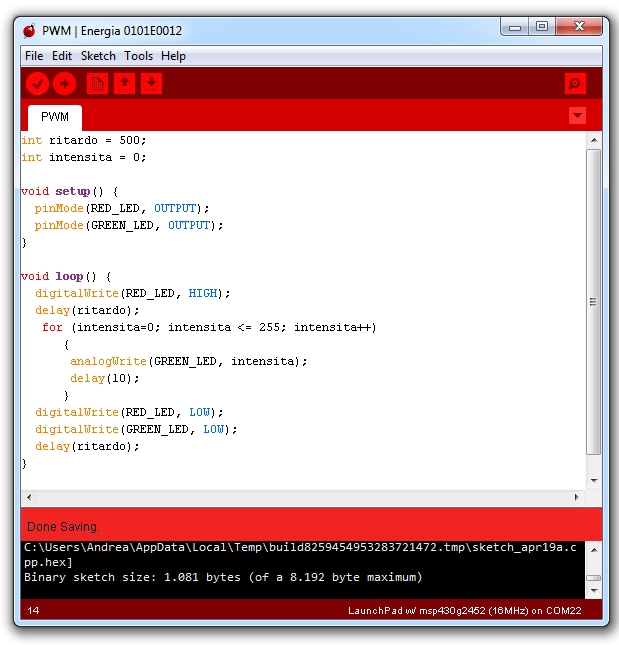Viewport: 619px width, 645px height.
Task: Click the Verify checkmark button
Action: pos(37,84)
